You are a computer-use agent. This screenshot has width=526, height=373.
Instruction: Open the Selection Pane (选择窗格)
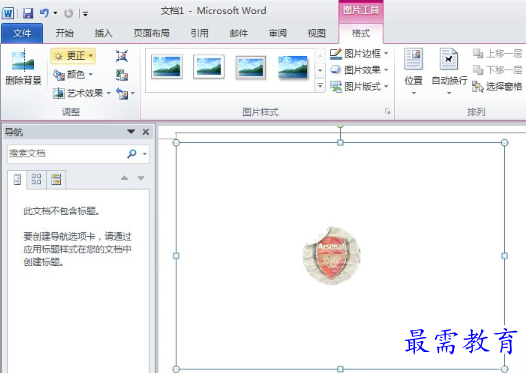497,87
